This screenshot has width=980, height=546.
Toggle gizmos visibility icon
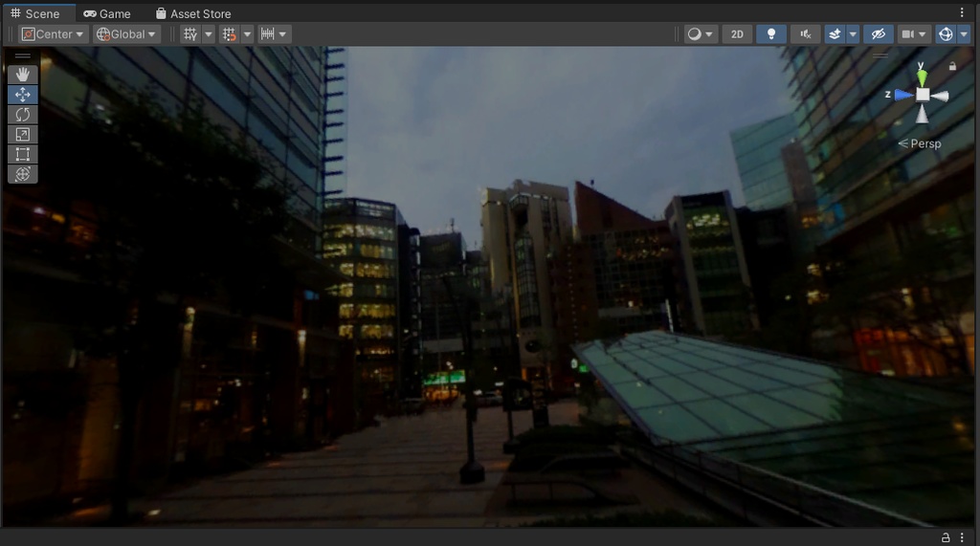click(x=946, y=34)
